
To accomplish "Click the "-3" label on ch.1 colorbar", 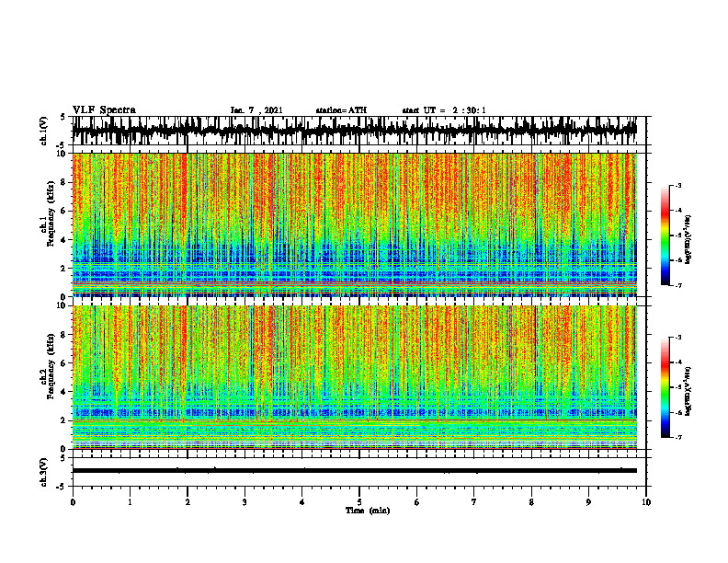I will [678, 185].
